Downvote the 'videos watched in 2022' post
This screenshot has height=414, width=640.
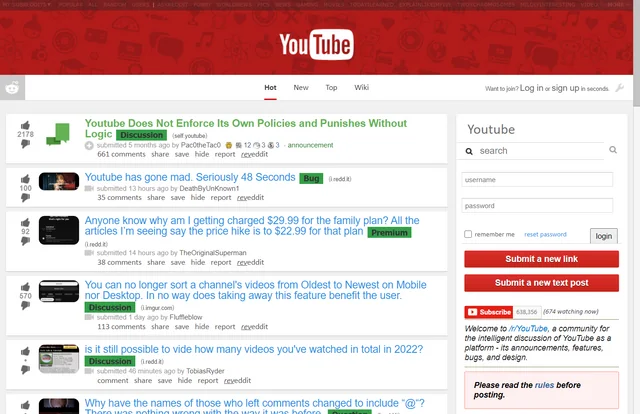point(25,370)
